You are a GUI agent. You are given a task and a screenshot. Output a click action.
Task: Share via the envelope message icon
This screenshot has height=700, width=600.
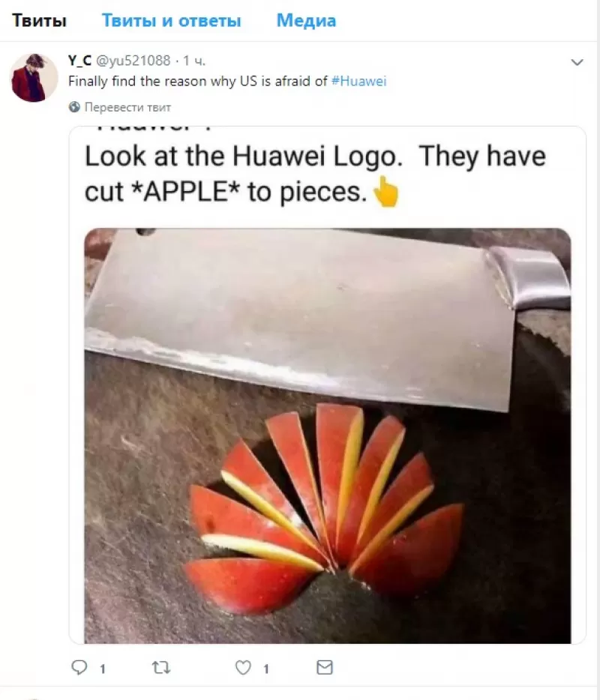[x=325, y=667]
